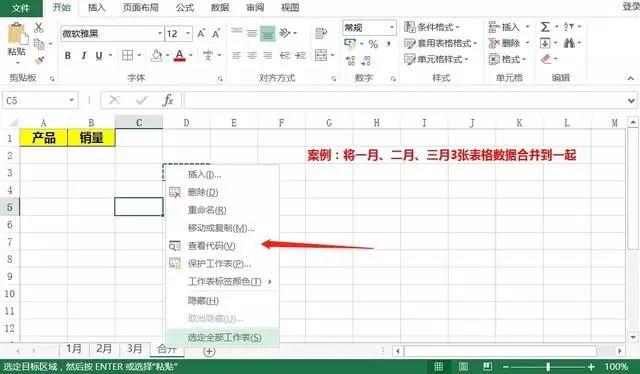Switch to 页面布局 ribbon tab

coord(140,7)
